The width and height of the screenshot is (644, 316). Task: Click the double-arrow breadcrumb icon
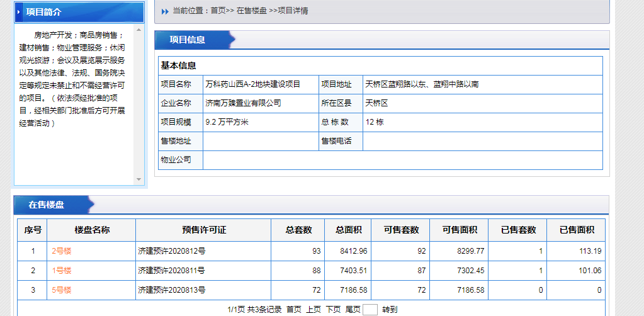165,11
